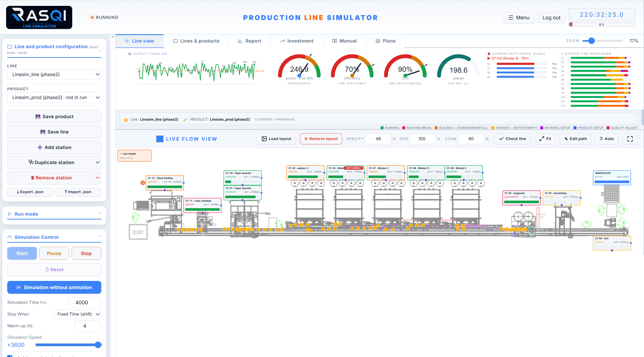
Task: Pause the simulation
Action: pyautogui.click(x=54, y=253)
